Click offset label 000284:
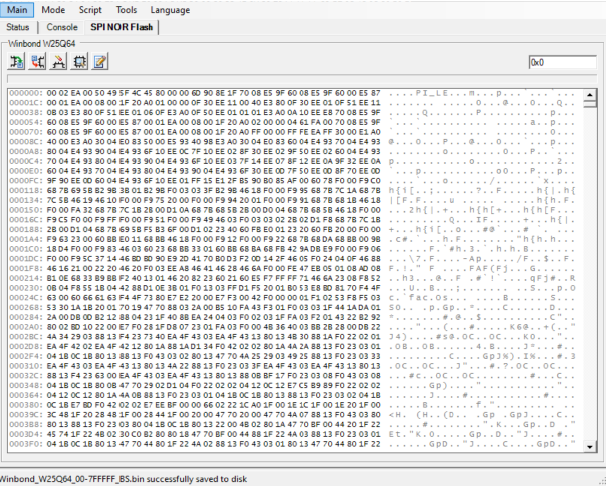This screenshot has width=606, height=486. coord(26,317)
